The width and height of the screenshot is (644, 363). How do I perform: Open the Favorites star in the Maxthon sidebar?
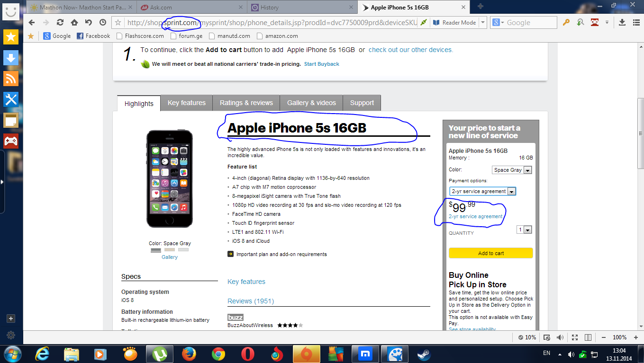(x=11, y=36)
